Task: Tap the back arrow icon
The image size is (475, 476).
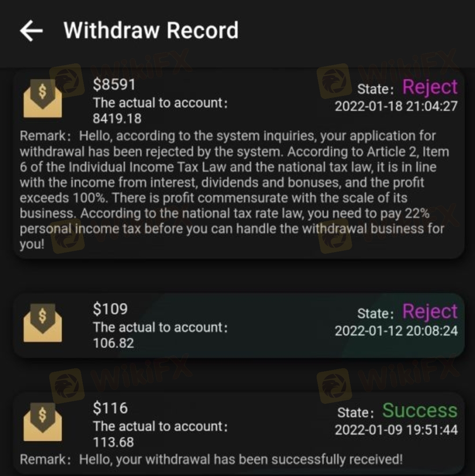Action: (x=31, y=31)
